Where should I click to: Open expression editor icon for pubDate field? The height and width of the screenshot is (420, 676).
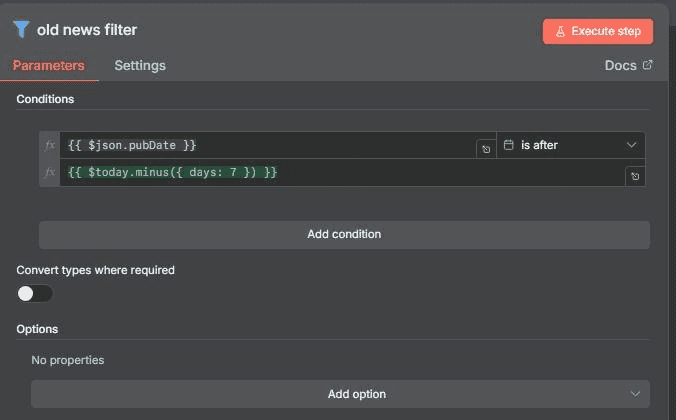point(485,149)
